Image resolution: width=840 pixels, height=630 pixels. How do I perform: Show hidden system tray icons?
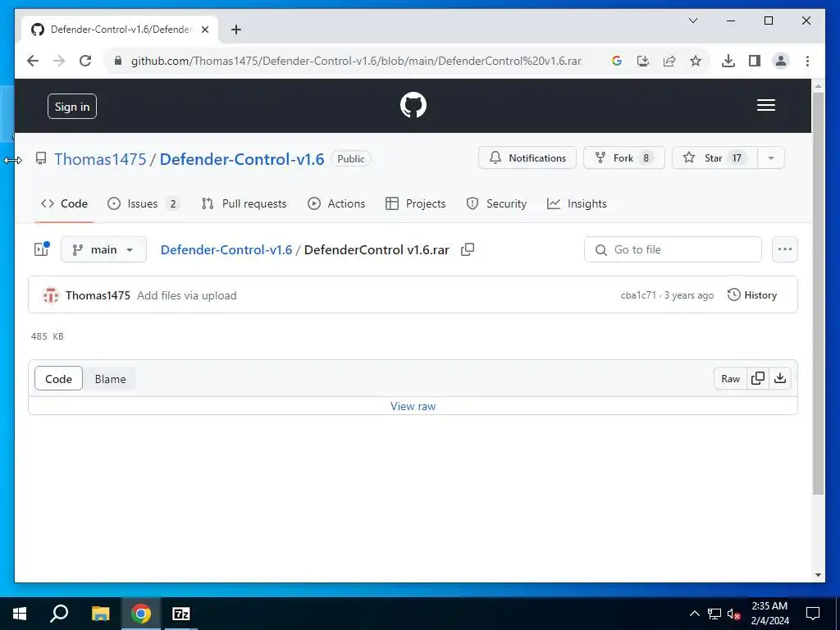coord(694,614)
